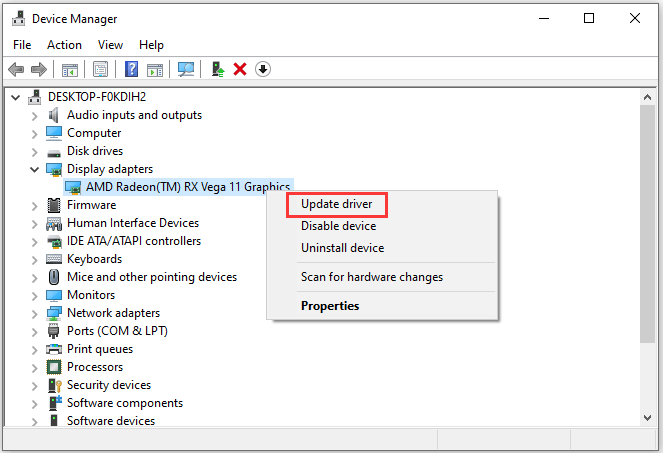This screenshot has width=663, height=453.
Task: Select the DESKTOP-F0KDIH2 computer name
Action: (97, 97)
